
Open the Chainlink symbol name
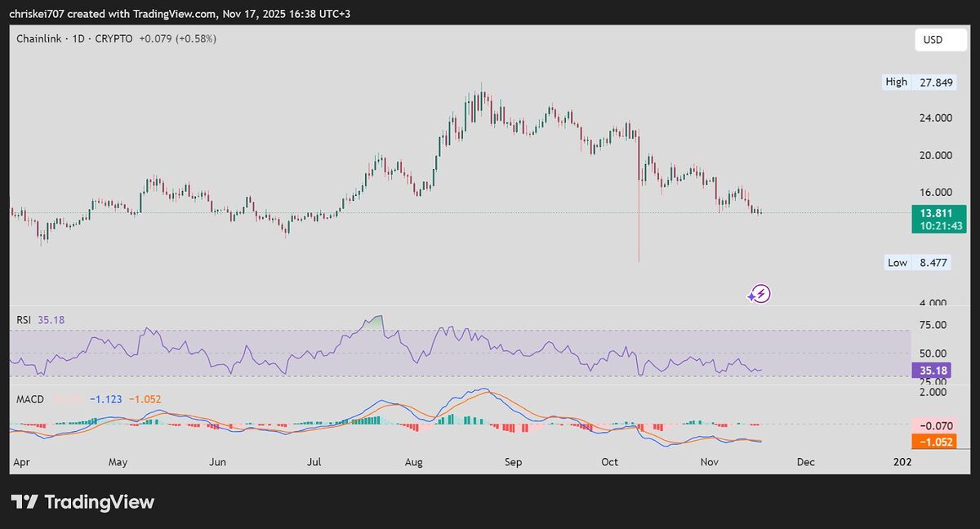[x=38, y=38]
